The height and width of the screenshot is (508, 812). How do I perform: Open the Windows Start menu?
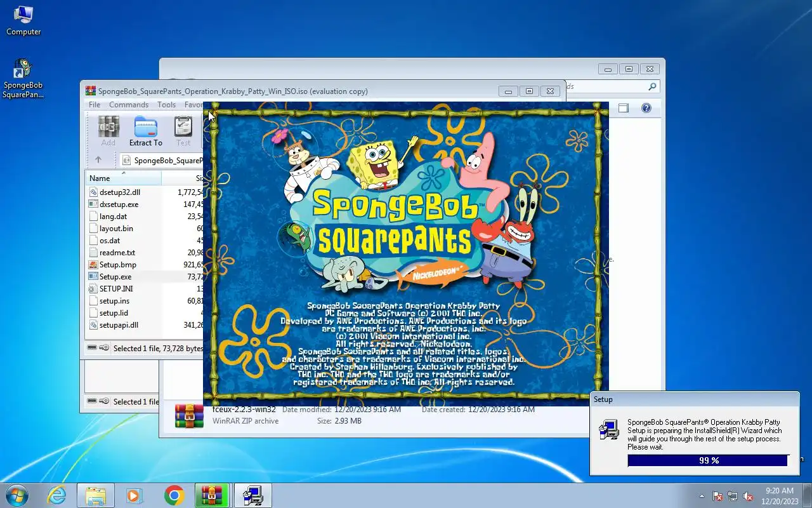[16, 495]
